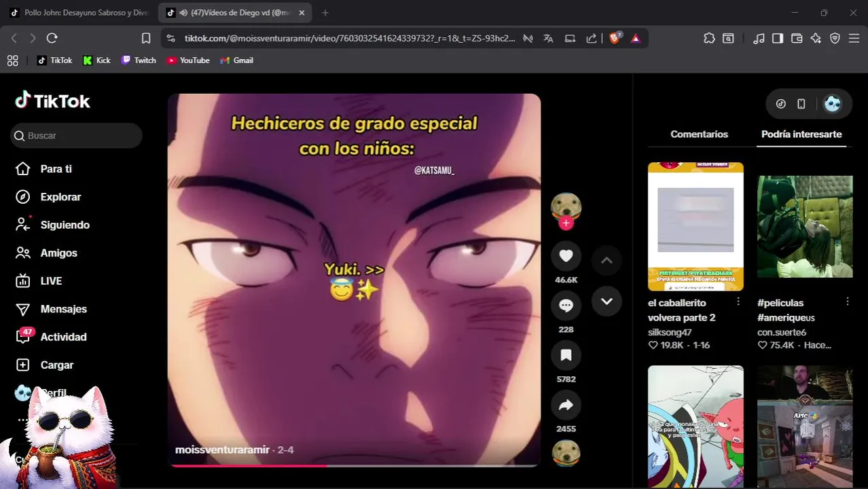Switch to the Comentarios tab
The image size is (868, 489).
tap(699, 134)
